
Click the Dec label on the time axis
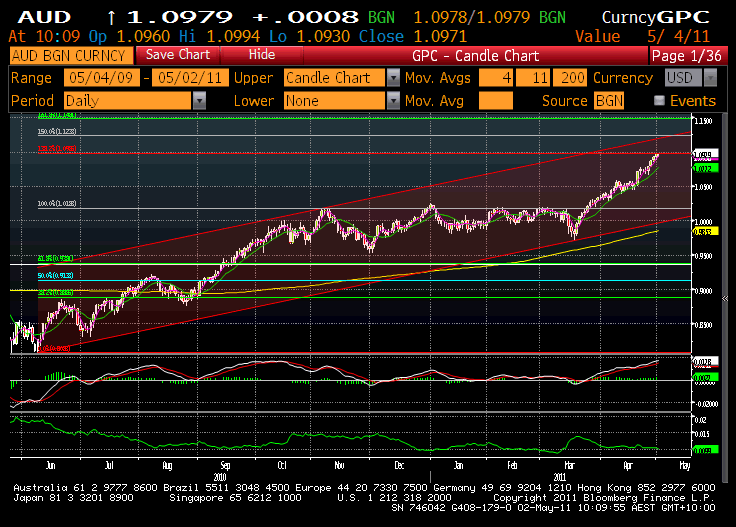point(399,466)
